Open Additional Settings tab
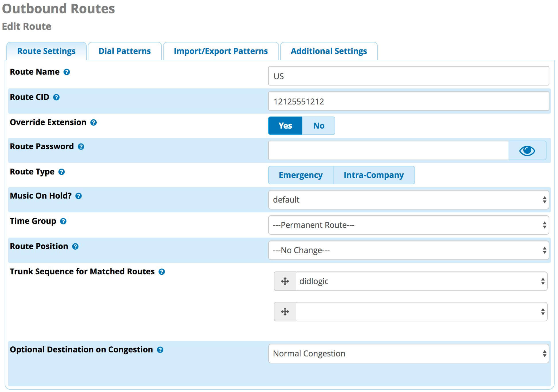The width and height of the screenshot is (558, 392). click(x=329, y=51)
